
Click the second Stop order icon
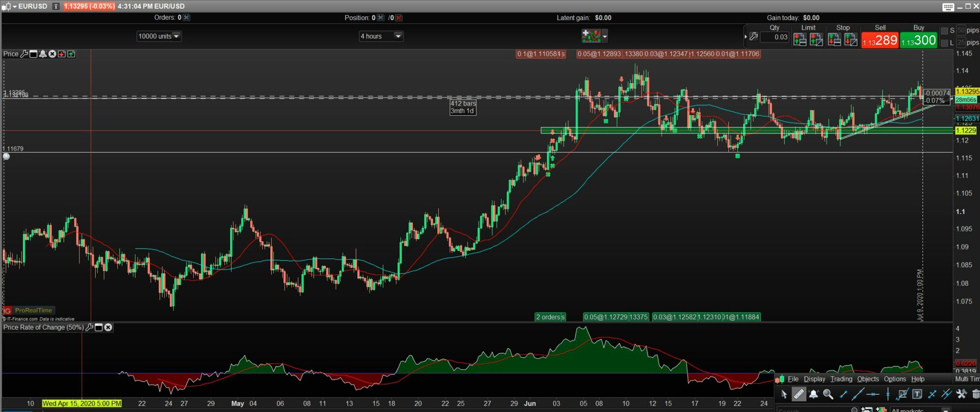click(x=851, y=40)
